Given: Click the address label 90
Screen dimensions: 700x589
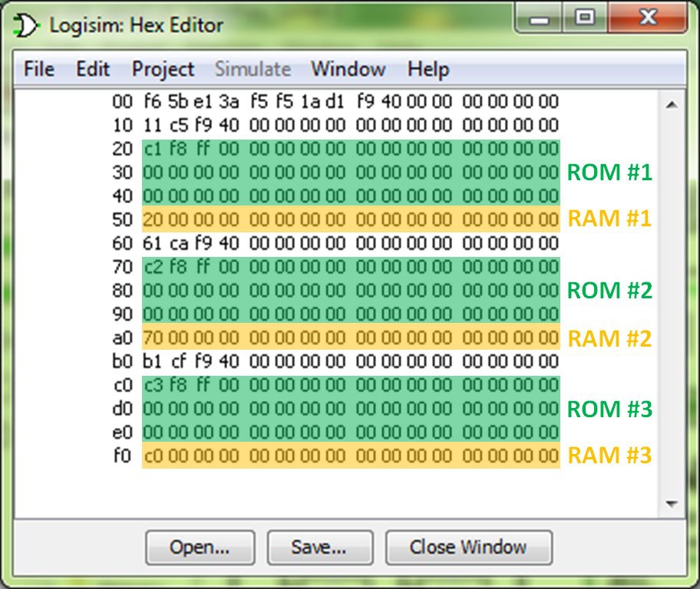Looking at the screenshot, I should 122,314.
